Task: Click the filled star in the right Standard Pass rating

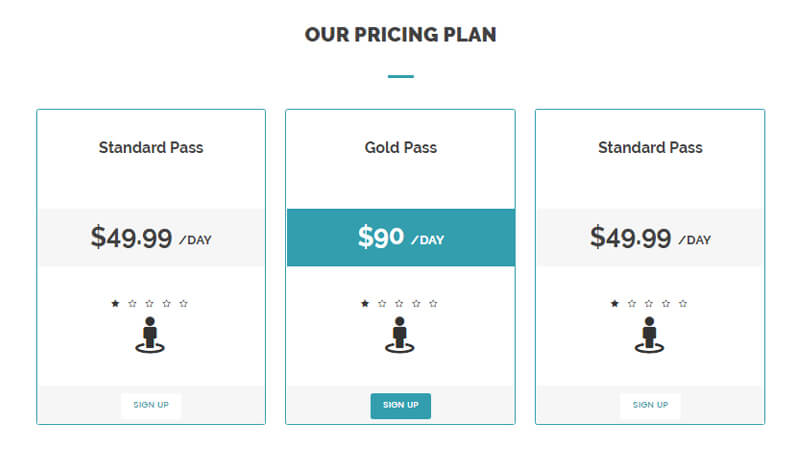Action: 615,304
